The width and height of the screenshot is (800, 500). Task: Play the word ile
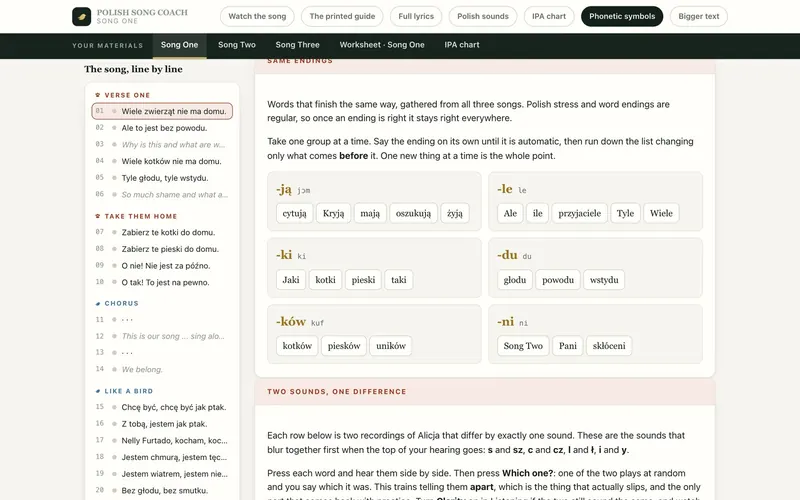[x=538, y=213]
